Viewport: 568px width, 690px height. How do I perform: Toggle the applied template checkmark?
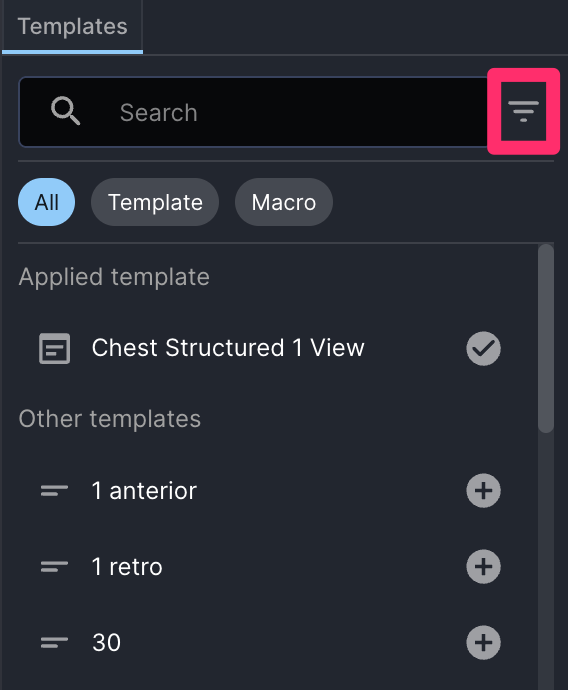[483, 349]
